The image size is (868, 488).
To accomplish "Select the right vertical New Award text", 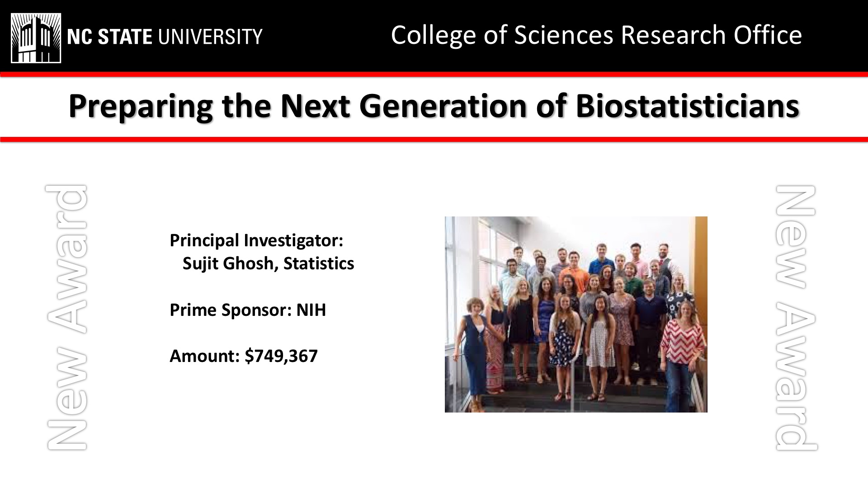I will [x=797, y=317].
